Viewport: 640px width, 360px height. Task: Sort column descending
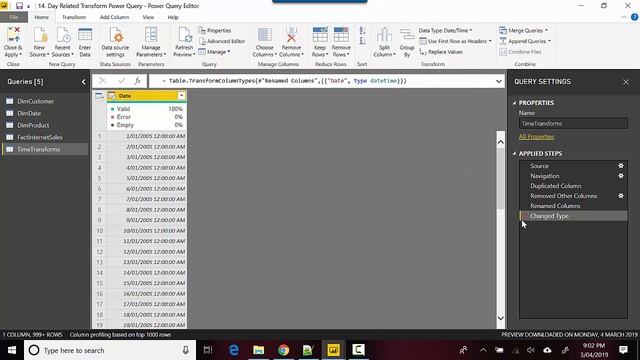pos(362,41)
